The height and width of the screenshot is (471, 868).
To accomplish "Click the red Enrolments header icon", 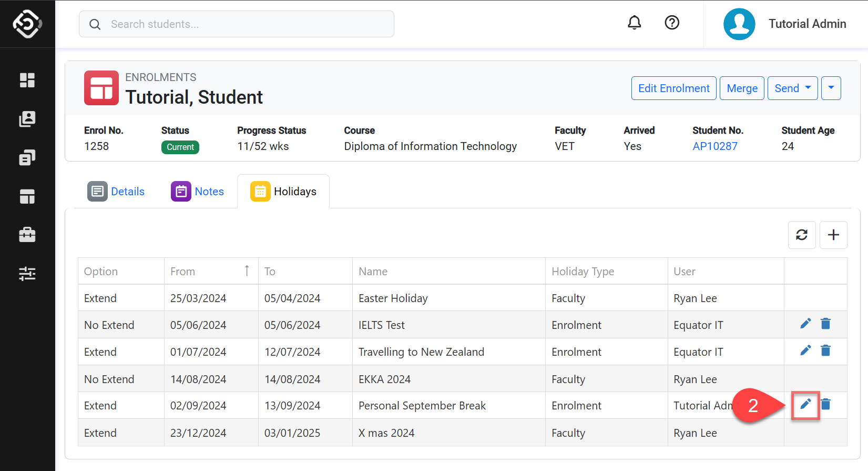I will [x=101, y=88].
